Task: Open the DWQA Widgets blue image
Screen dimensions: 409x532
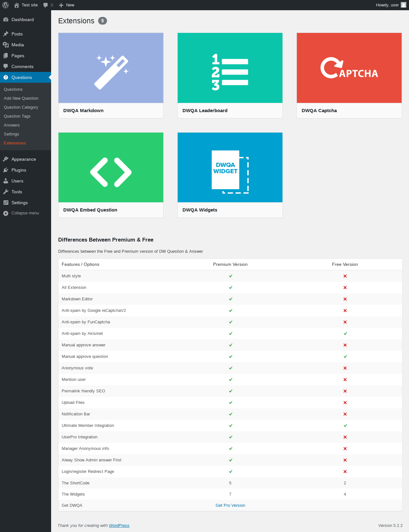Action: [230, 167]
